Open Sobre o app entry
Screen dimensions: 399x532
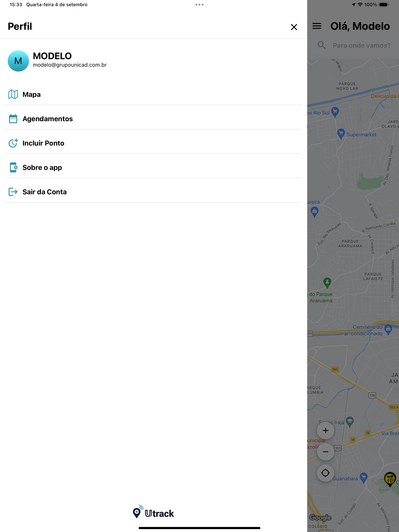click(x=153, y=167)
